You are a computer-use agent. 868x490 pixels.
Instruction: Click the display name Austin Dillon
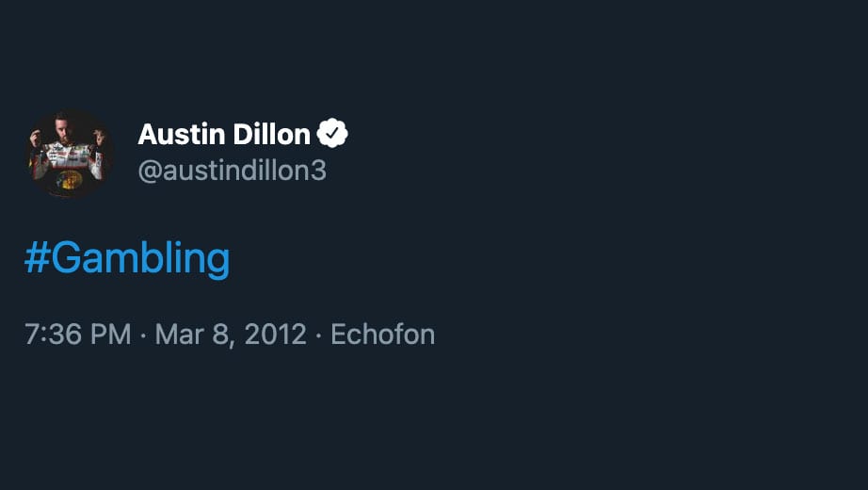tap(224, 135)
